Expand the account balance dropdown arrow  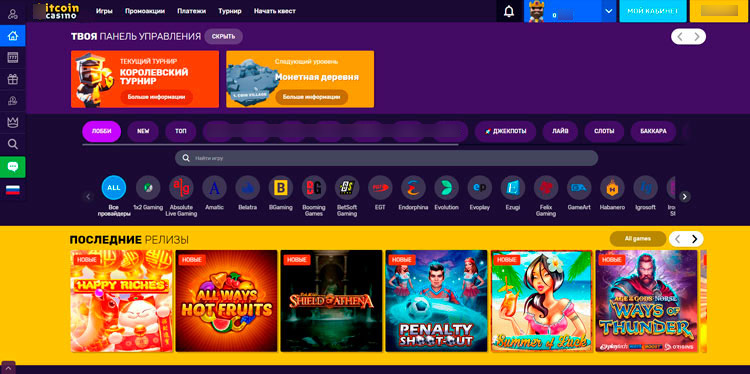(x=608, y=11)
